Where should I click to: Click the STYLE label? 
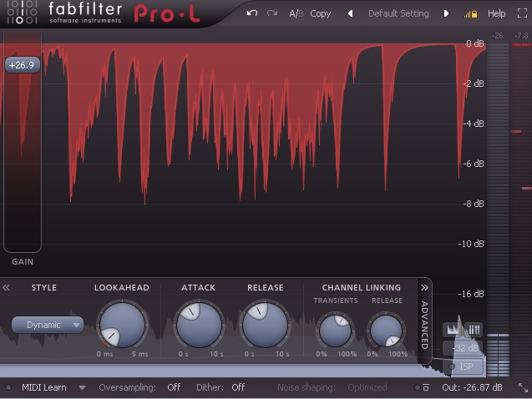tap(44, 288)
